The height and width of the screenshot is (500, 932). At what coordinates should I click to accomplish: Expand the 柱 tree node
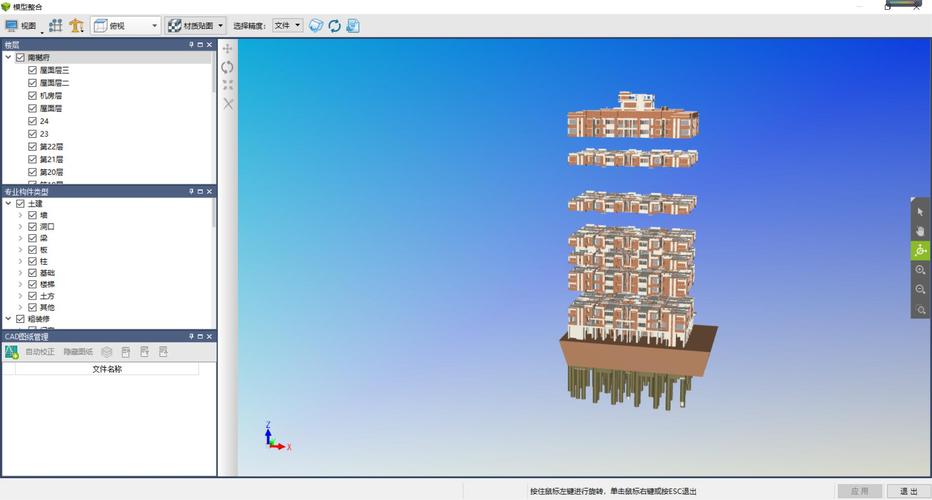click(x=20, y=262)
